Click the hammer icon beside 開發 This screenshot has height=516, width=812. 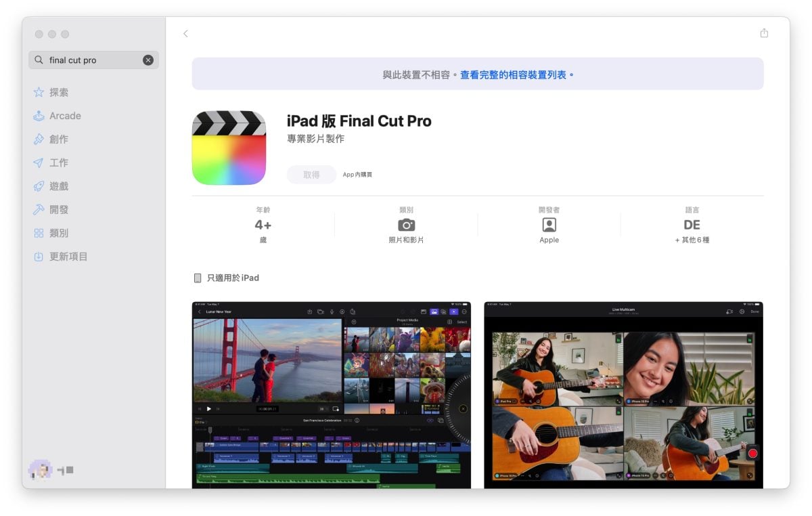[39, 209]
